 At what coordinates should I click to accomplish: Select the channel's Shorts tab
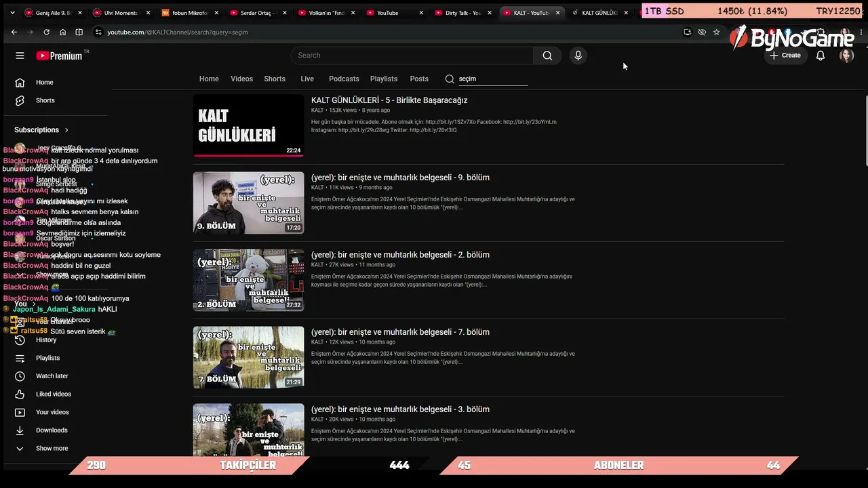275,79
